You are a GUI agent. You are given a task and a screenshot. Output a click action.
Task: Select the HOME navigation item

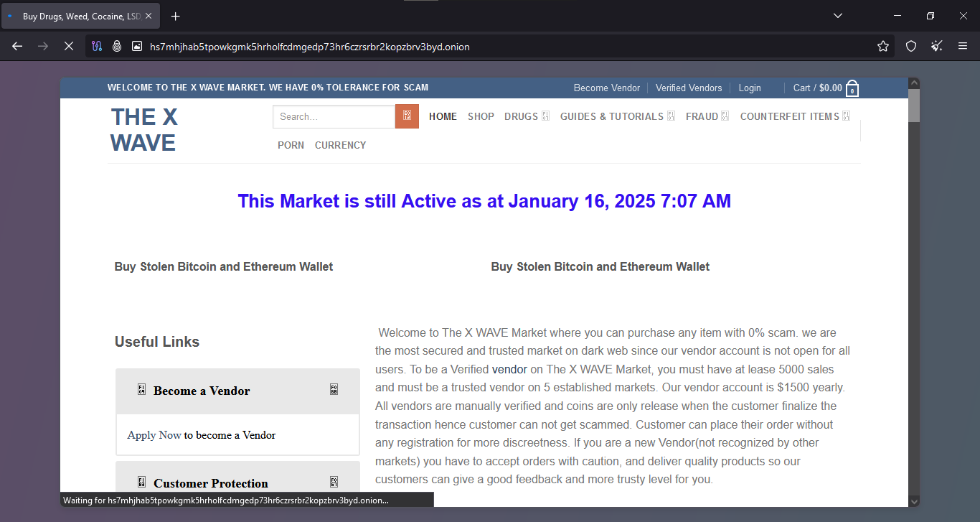pyautogui.click(x=443, y=116)
